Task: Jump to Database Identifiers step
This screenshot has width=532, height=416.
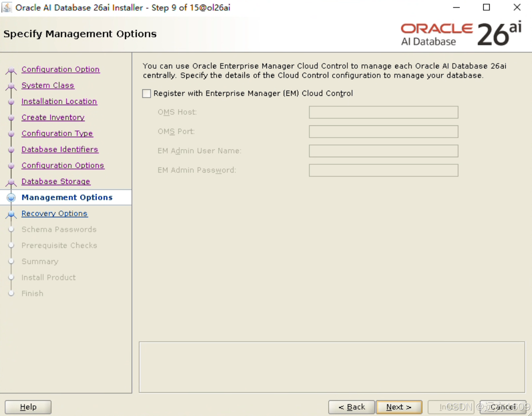Action: 60,150
